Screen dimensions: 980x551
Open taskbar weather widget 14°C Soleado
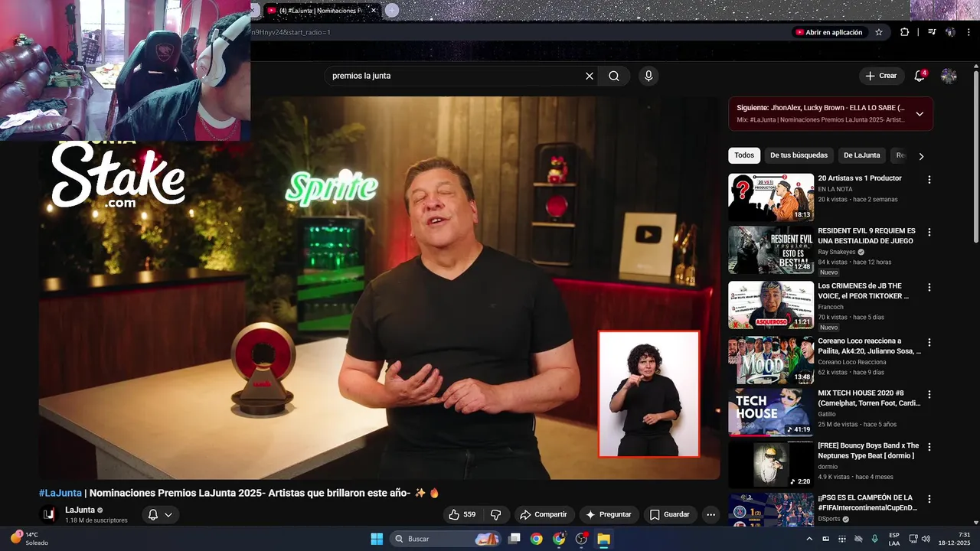click(30, 539)
